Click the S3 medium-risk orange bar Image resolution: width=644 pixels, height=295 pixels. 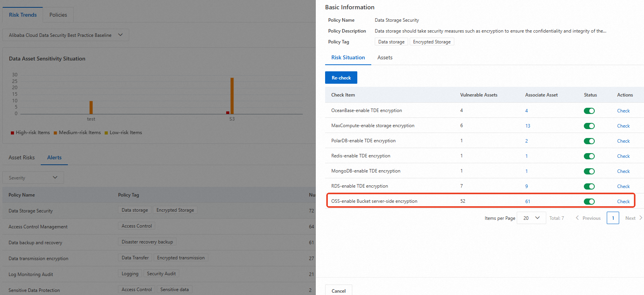(232, 96)
